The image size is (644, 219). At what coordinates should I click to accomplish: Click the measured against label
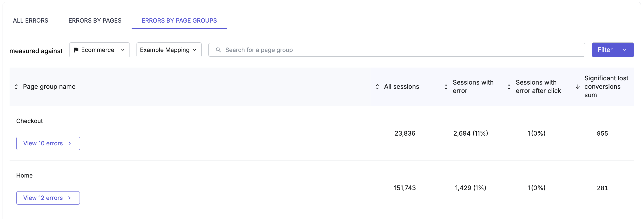coord(36,51)
